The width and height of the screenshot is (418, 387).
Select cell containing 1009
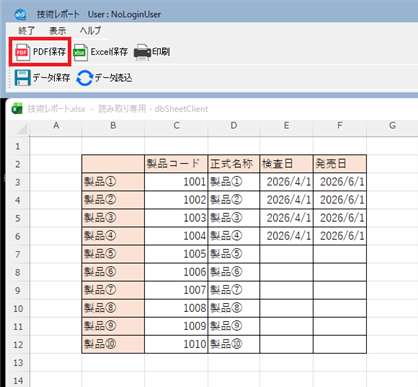pyautogui.click(x=176, y=326)
